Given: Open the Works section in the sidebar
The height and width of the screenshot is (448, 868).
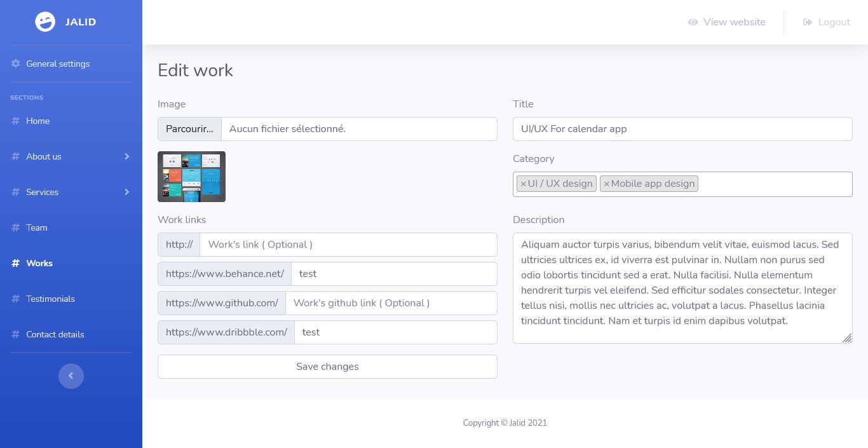Looking at the screenshot, I should [39, 263].
